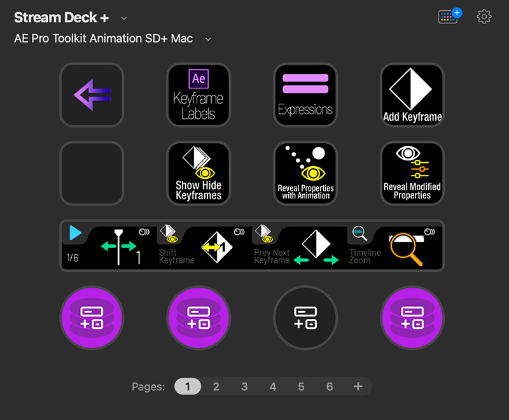Screen dimensions: 509x420
Task: Click the small Prev Next Keyframe stack tab icon
Action: coord(263,234)
